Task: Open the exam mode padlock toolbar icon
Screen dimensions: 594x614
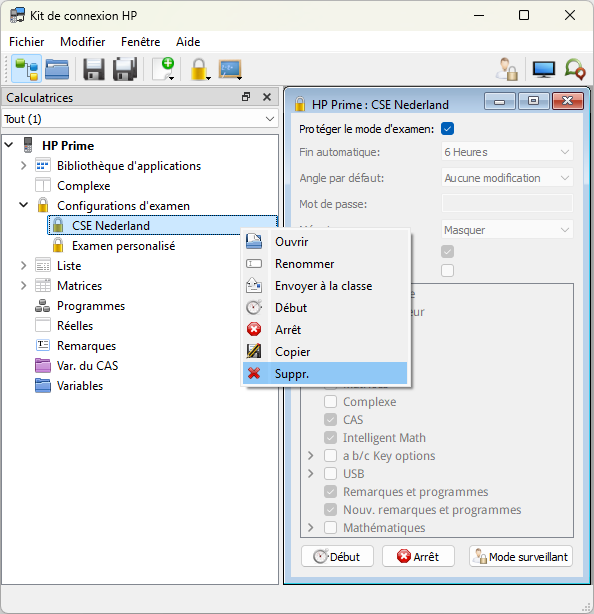Action: click(x=200, y=69)
